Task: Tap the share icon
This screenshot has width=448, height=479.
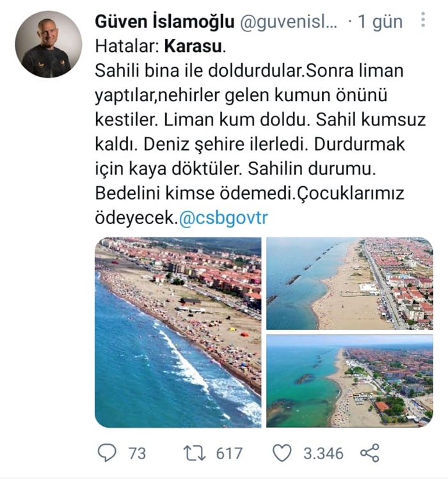Action: (369, 453)
